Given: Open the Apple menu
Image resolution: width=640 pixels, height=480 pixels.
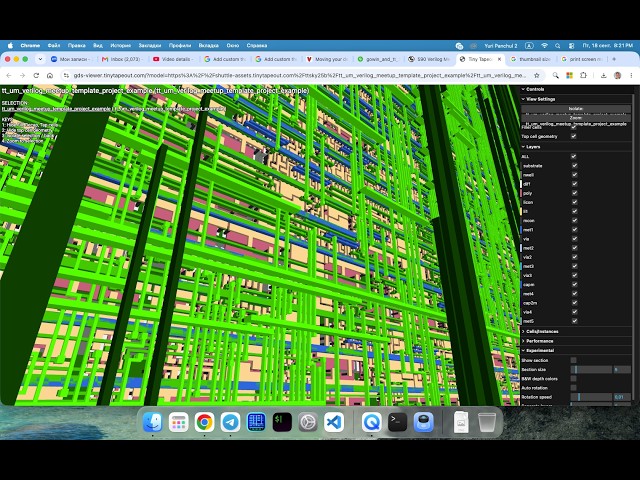Looking at the screenshot, I should (x=10, y=46).
